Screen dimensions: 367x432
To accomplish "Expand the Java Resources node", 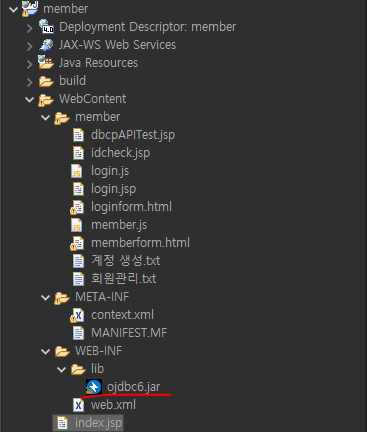I will (30, 64).
